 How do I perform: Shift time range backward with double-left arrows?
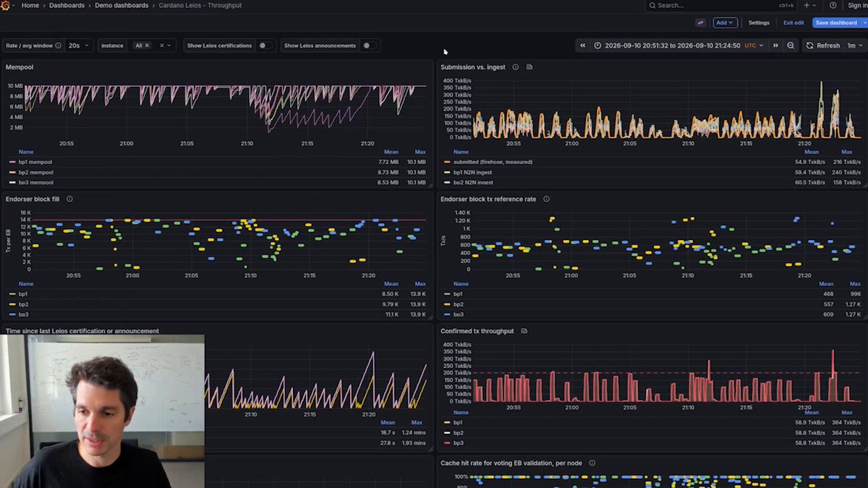click(583, 46)
